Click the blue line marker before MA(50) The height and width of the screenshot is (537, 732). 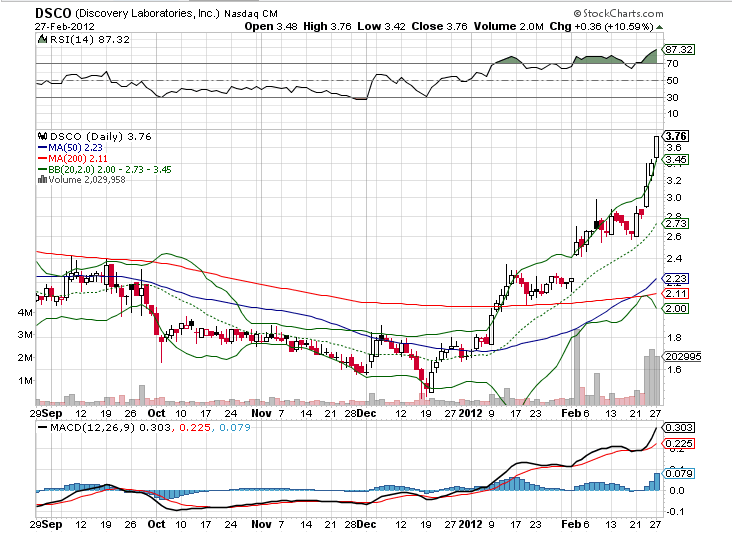coord(42,148)
